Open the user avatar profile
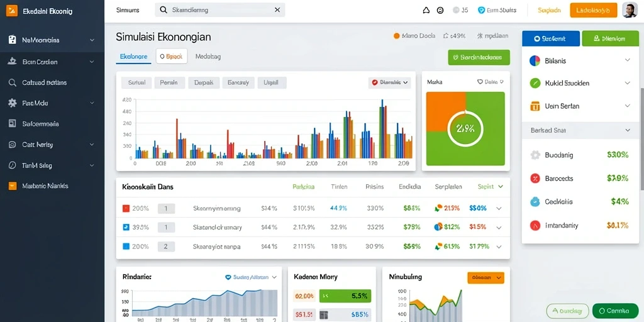 [x=630, y=10]
